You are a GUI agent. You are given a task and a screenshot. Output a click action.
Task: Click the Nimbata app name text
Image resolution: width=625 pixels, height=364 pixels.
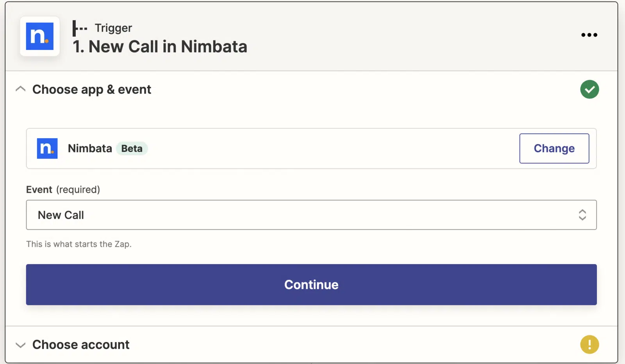[90, 148]
